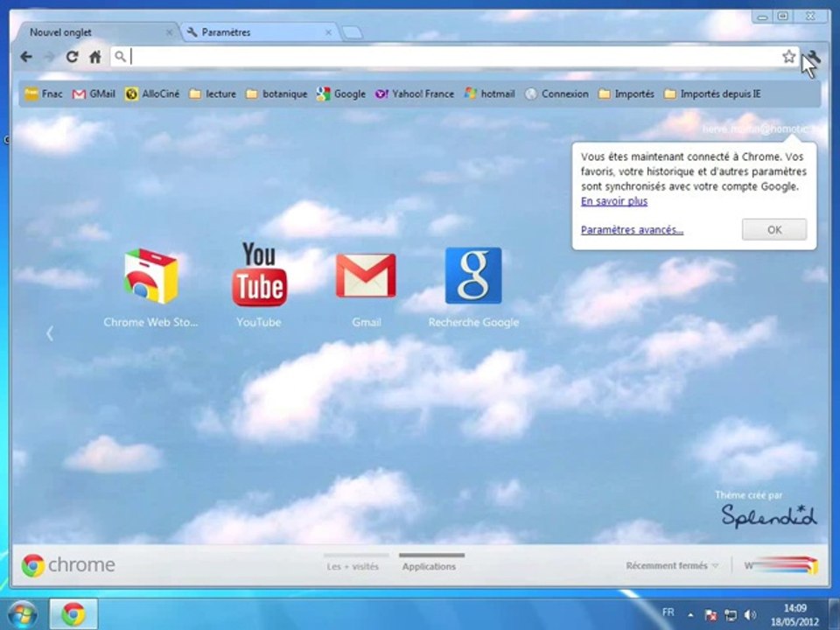The width and height of the screenshot is (840, 630).
Task: Close the Paramètres tab
Action: coord(328,32)
